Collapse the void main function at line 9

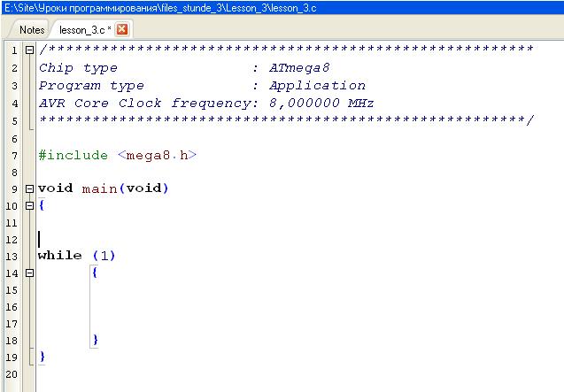[29, 188]
